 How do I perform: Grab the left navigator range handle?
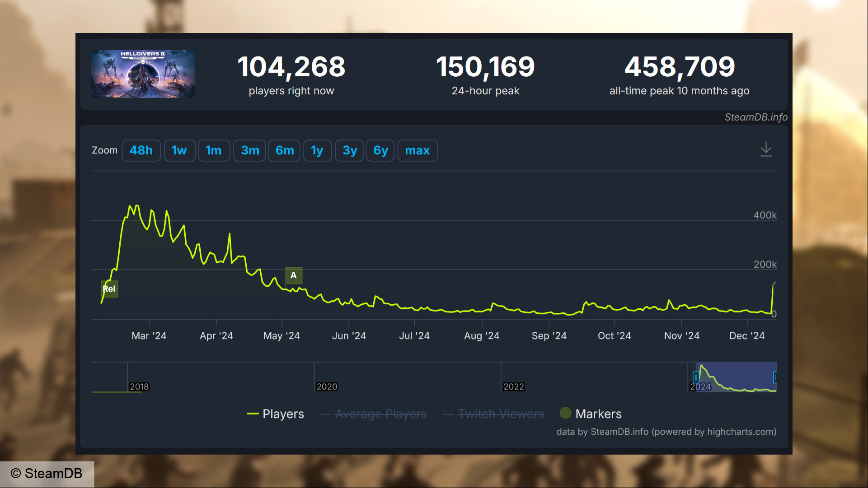[696, 377]
